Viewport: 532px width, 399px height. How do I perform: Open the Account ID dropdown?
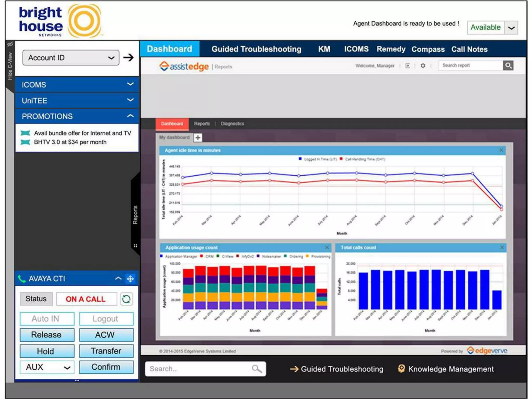[71, 58]
